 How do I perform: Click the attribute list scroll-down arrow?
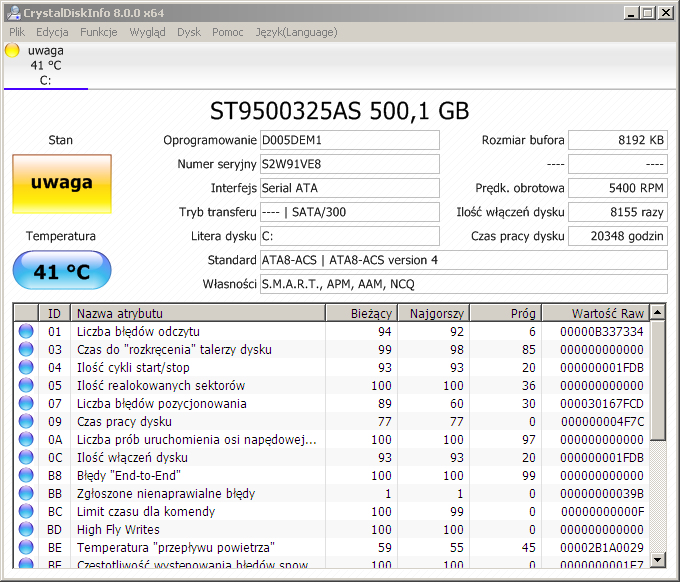click(657, 560)
